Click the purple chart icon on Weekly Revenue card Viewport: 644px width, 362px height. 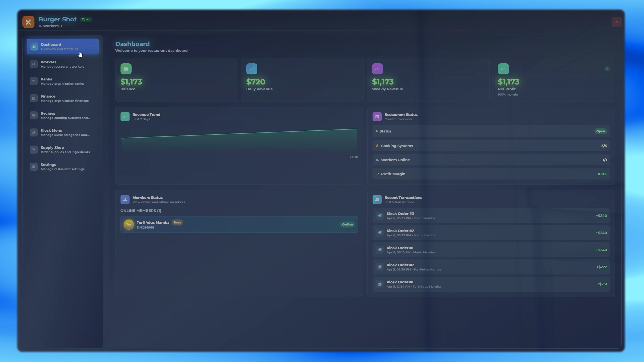click(378, 69)
